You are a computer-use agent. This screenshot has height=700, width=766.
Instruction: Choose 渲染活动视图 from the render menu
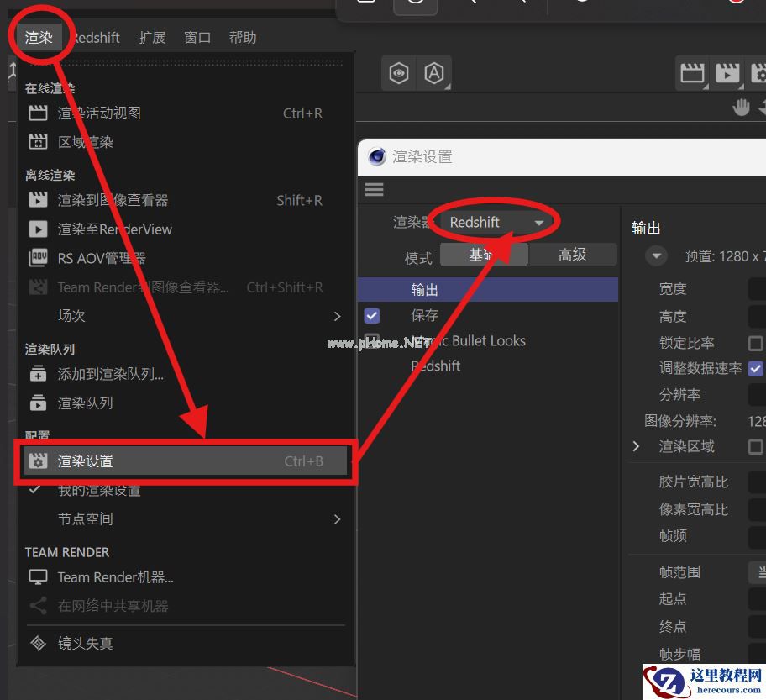186,113
